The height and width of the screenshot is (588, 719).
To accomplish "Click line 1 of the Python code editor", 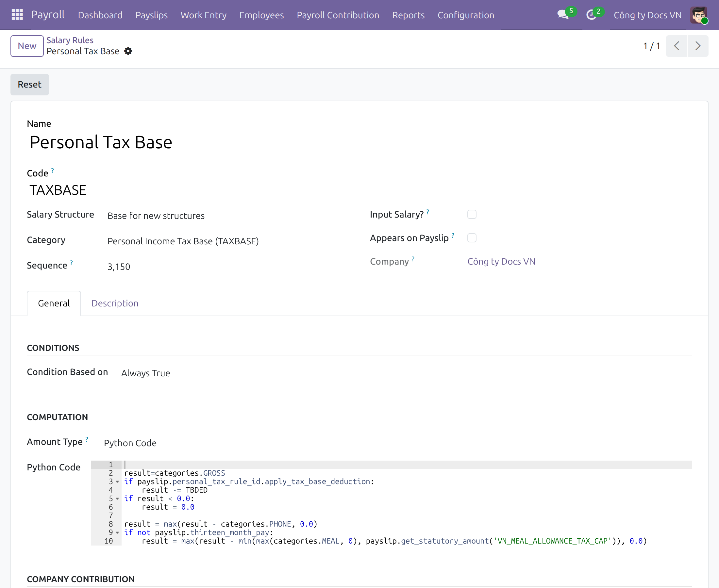I will coord(407,465).
